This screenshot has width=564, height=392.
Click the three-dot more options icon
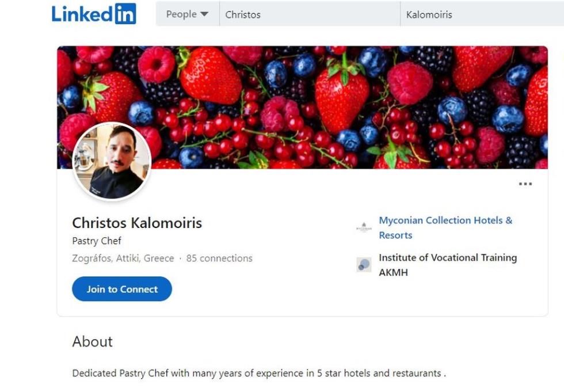(x=525, y=184)
